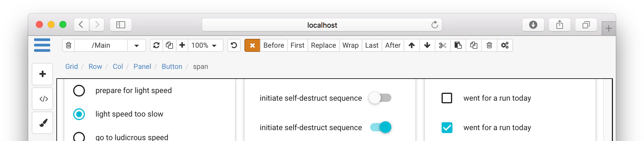Viewport: 644px width, 141px height.
Task: Click the Replace button
Action: (323, 45)
